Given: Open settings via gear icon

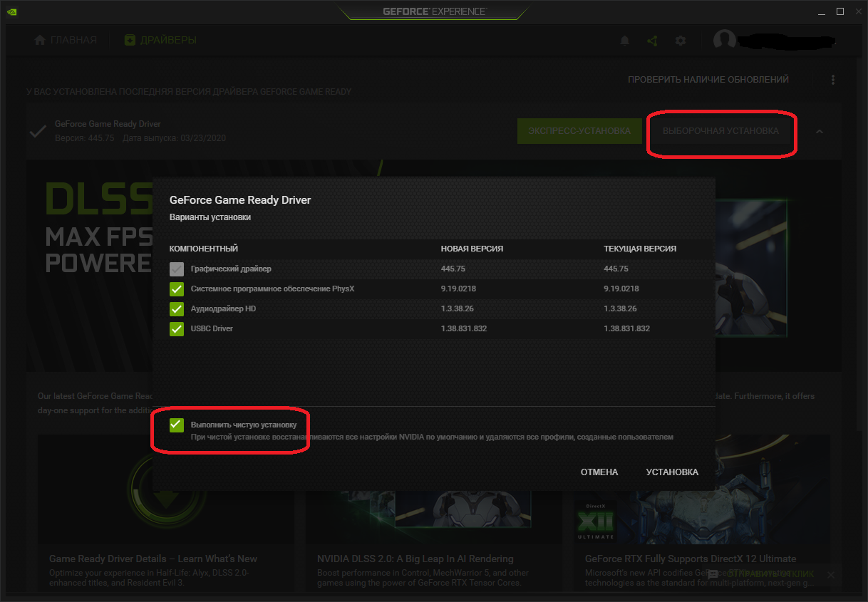Looking at the screenshot, I should [681, 41].
